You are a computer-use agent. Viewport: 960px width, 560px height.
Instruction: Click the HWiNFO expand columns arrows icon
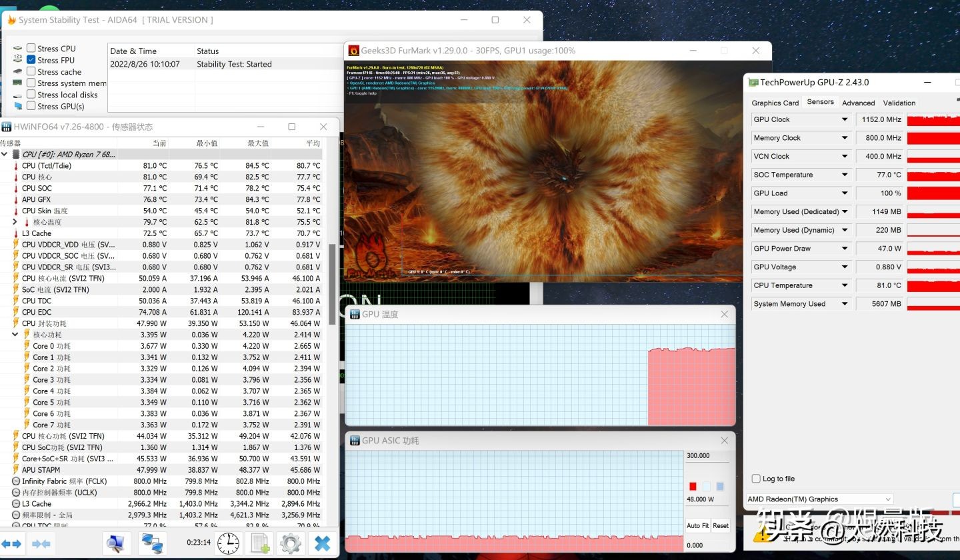[11, 543]
